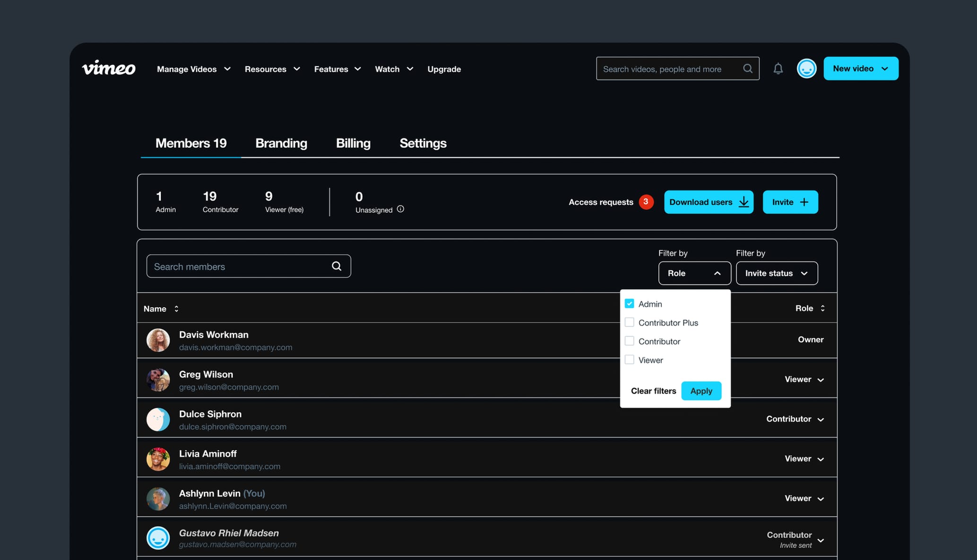This screenshot has width=977, height=560.
Task: Open the Upgrade link
Action: click(444, 69)
